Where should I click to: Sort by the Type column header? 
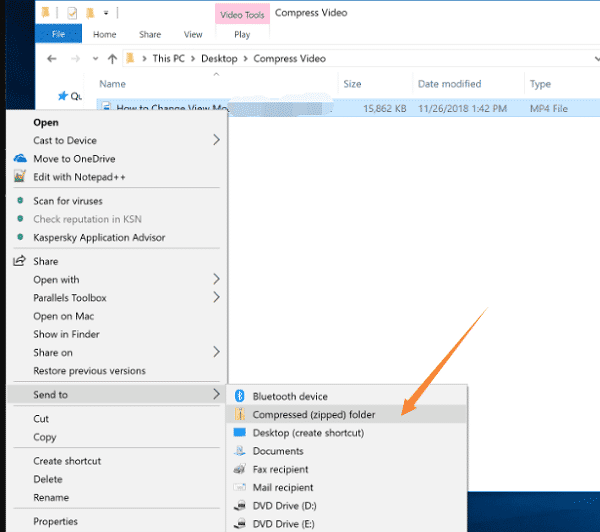pos(540,84)
